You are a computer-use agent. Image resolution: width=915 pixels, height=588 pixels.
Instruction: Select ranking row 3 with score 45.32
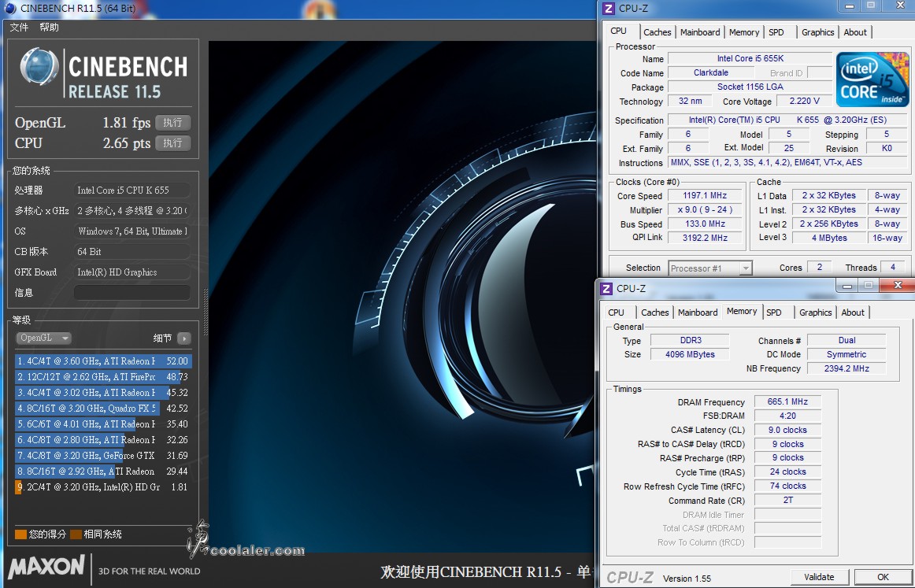pos(103,393)
